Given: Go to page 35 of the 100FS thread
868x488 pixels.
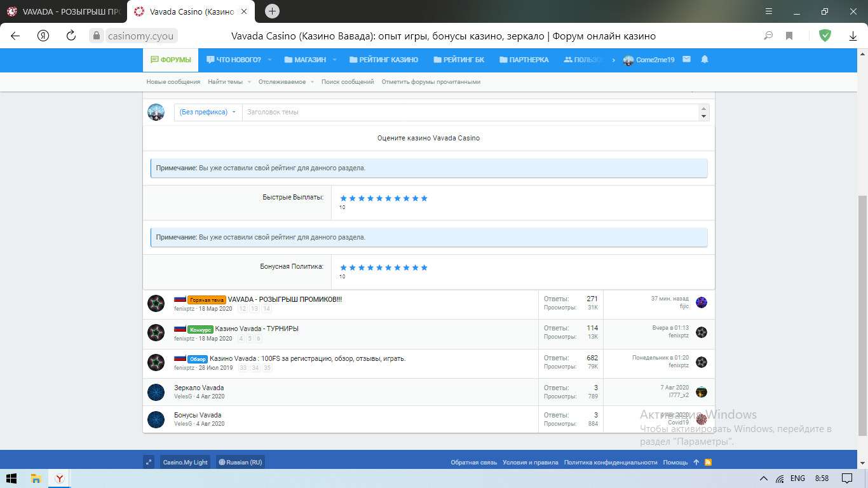Looking at the screenshot, I should pos(267,368).
